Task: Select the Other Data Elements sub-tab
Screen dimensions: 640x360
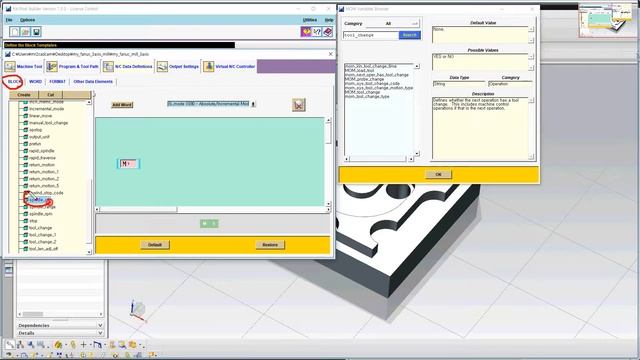Action: (x=93, y=82)
